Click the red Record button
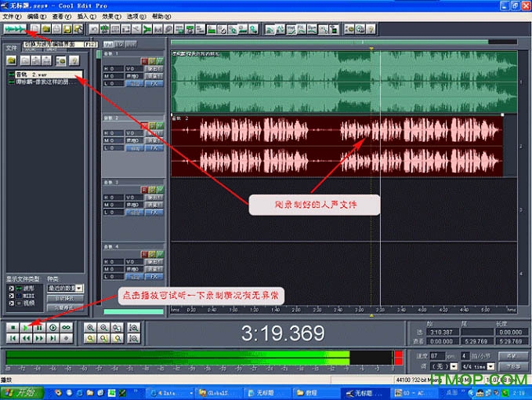Image resolution: width=532 pixels, height=400 pixels. 67,338
